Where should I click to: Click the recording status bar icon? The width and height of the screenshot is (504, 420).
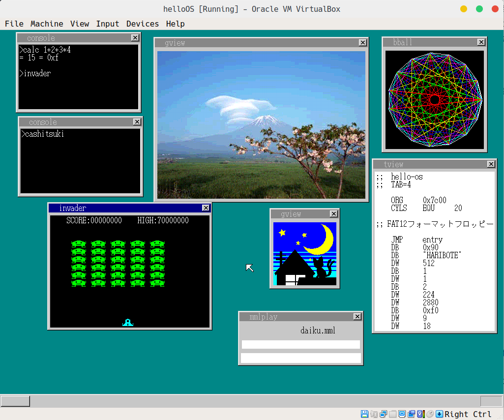tap(411, 414)
